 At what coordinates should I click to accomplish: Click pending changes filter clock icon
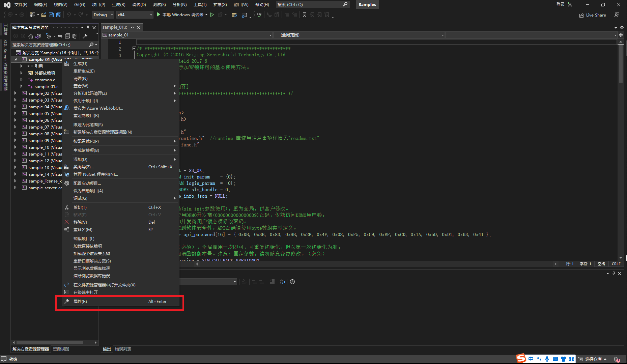[x=49, y=36]
